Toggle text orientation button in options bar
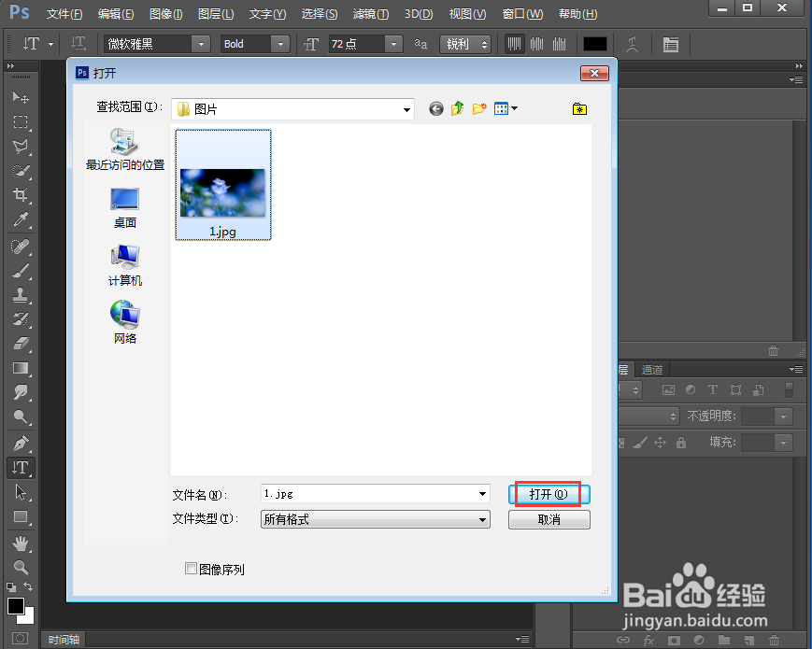This screenshot has width=812, height=649. 78,44
